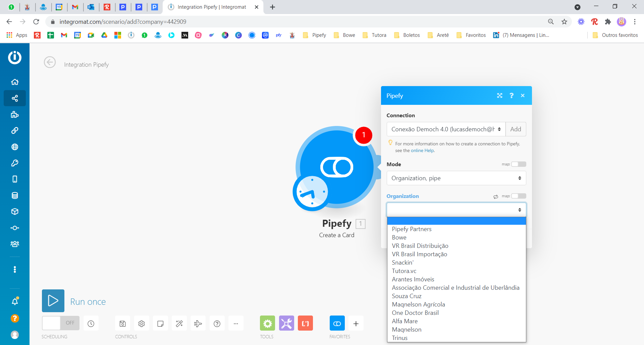Toggle the map switch for Mode
The height and width of the screenshot is (345, 644).
coord(519,164)
